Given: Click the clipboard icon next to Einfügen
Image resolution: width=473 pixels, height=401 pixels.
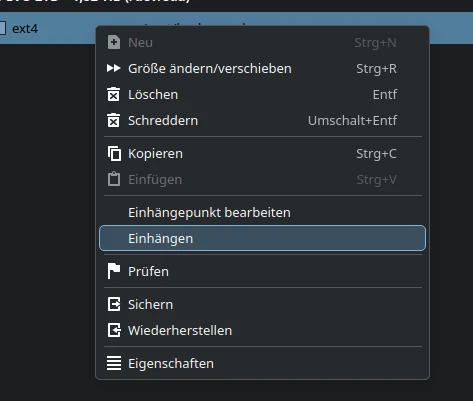Looking at the screenshot, I should [114, 179].
